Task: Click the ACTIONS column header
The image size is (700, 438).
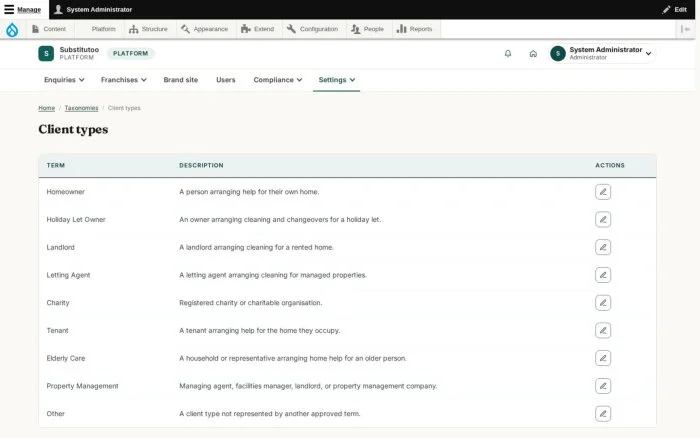Action: [x=610, y=165]
